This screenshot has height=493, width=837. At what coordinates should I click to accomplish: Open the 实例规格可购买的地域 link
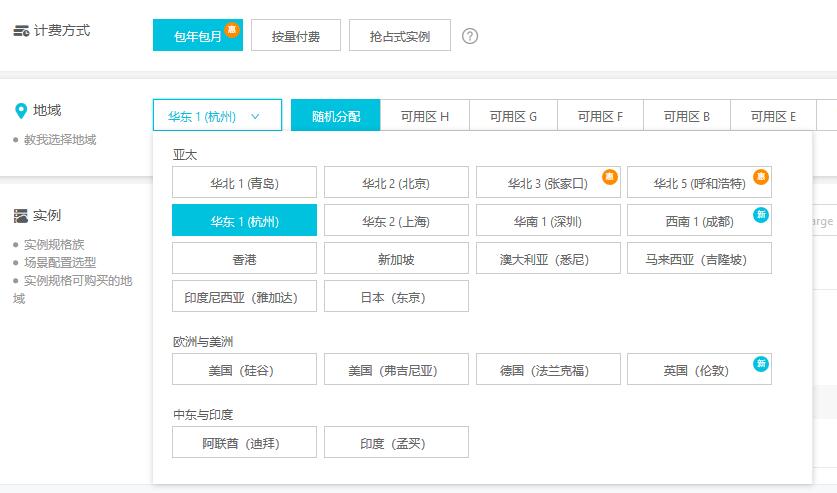click(73, 289)
